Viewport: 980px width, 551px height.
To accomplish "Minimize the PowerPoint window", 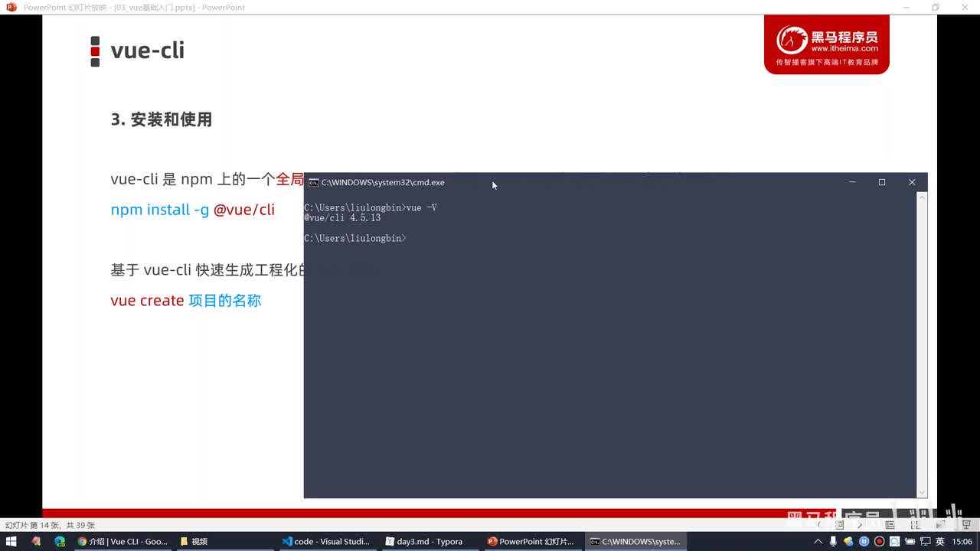I will pos(906,7).
